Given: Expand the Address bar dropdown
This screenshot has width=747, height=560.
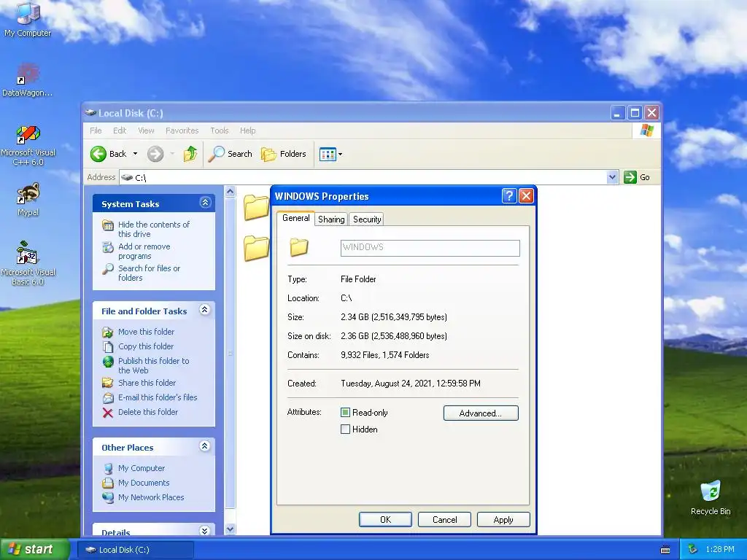Looking at the screenshot, I should point(613,177).
